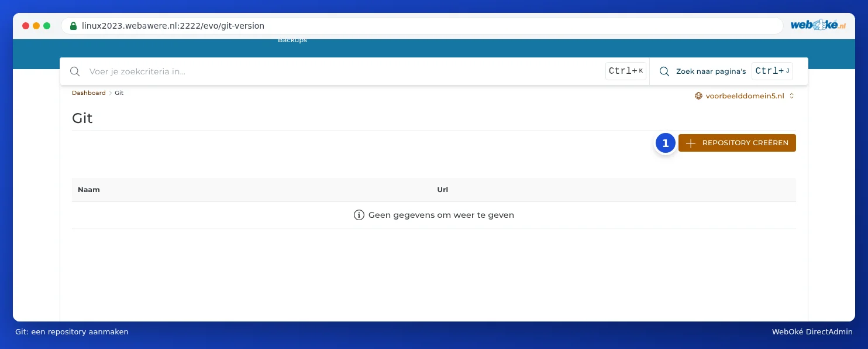Open 'Zoek naar pagina's' page search

(711, 71)
